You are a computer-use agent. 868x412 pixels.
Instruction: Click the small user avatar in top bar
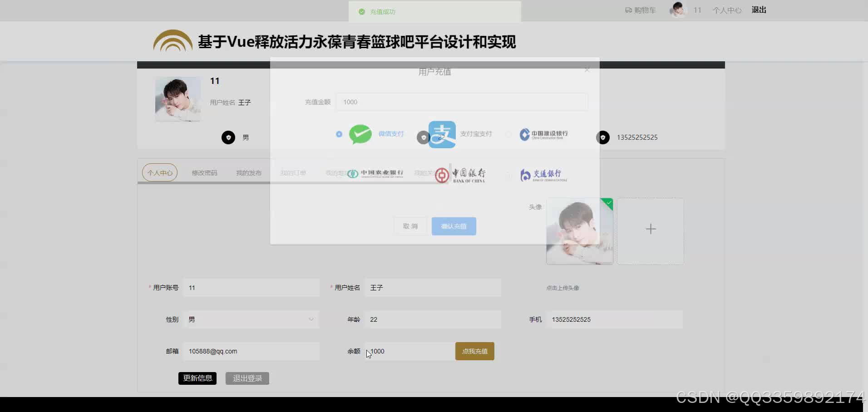pos(678,10)
